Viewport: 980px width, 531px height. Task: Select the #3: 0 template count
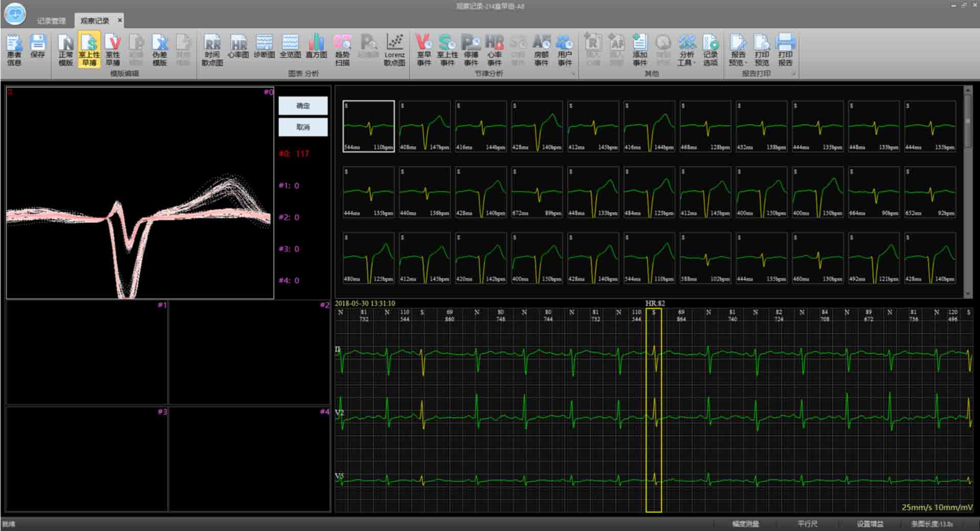tap(289, 249)
